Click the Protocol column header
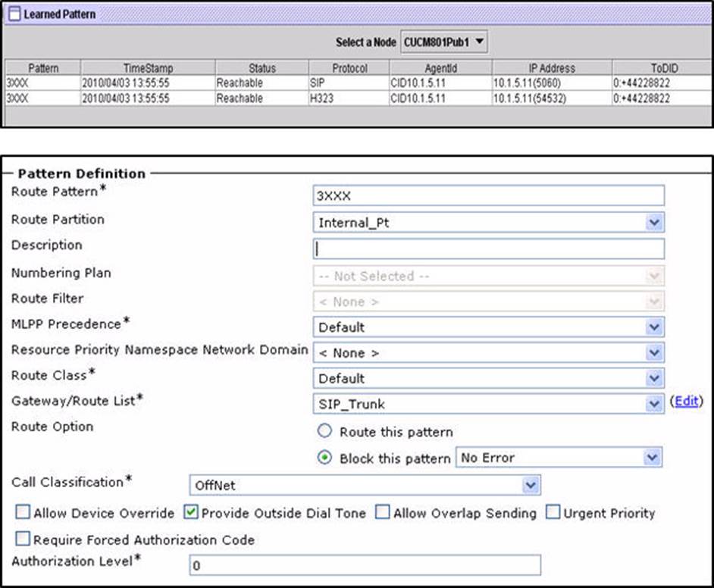This screenshot has width=714, height=588. [349, 68]
